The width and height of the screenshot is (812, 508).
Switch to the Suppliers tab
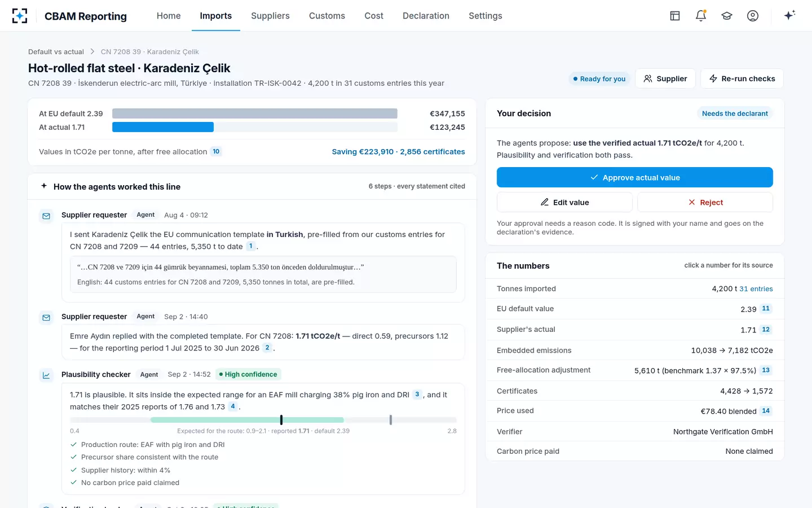pos(270,16)
